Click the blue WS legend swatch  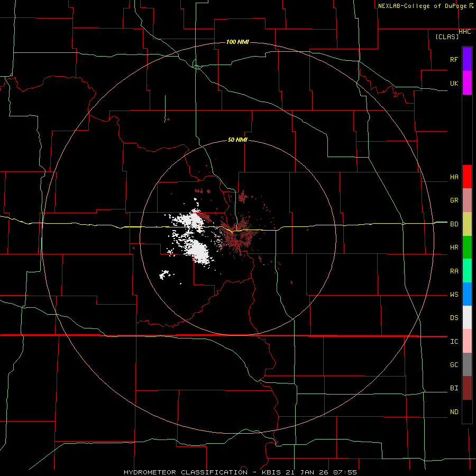[x=467, y=294]
